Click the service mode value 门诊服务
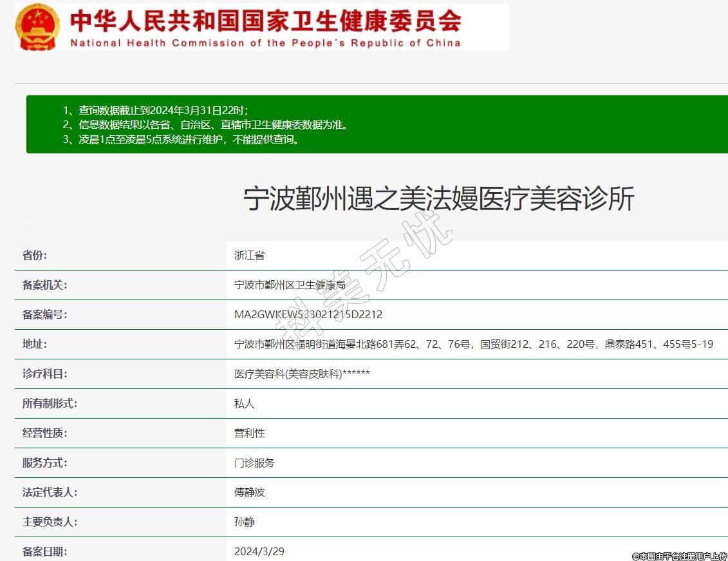Viewport: 728px width, 561px height. coord(254,463)
